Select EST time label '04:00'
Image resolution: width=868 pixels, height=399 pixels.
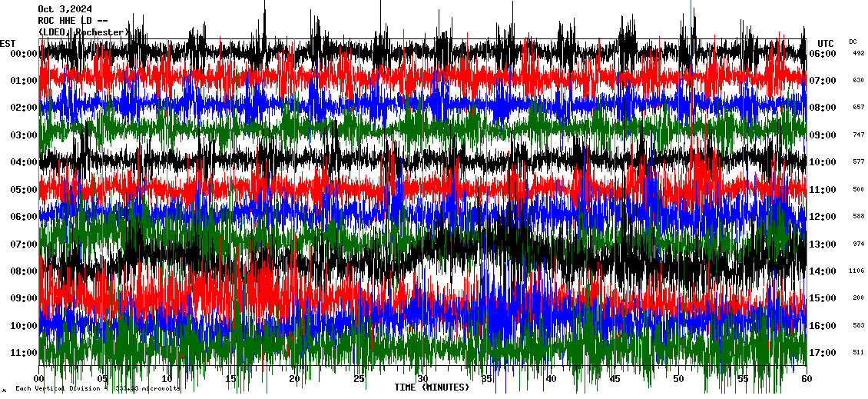(x=24, y=161)
